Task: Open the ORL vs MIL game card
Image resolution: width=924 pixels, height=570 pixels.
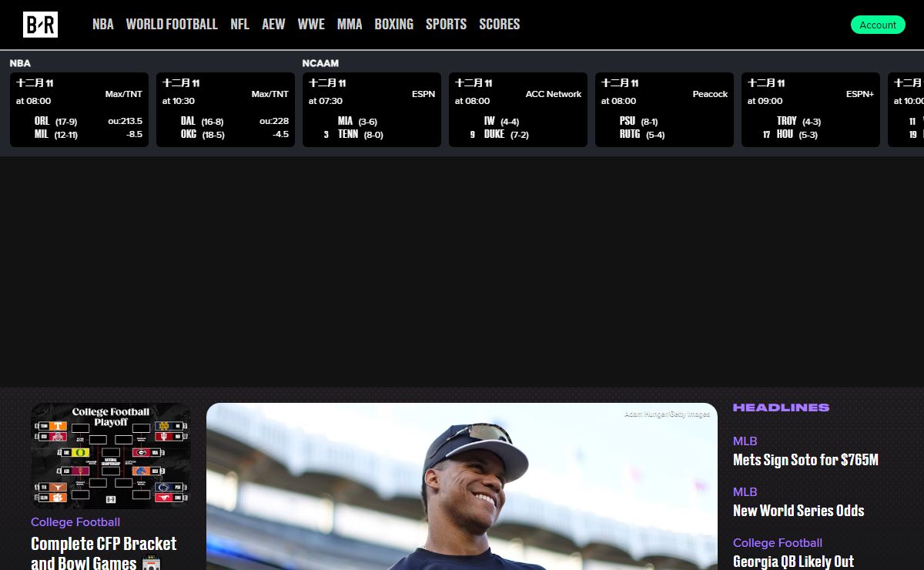Action: pos(79,109)
